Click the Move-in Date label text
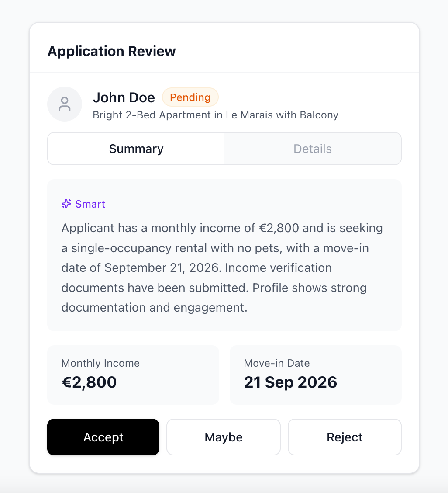 (x=276, y=363)
